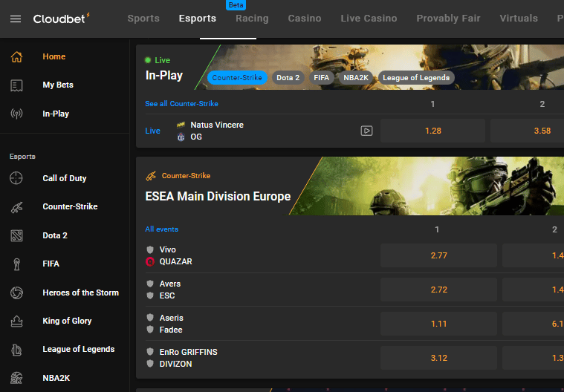Image resolution: width=564 pixels, height=392 pixels.
Task: Click the My Bets slip icon
Action: [x=17, y=85]
